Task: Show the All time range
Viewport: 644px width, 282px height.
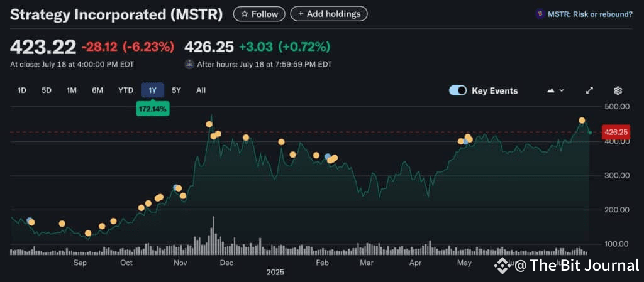Action: pos(201,90)
